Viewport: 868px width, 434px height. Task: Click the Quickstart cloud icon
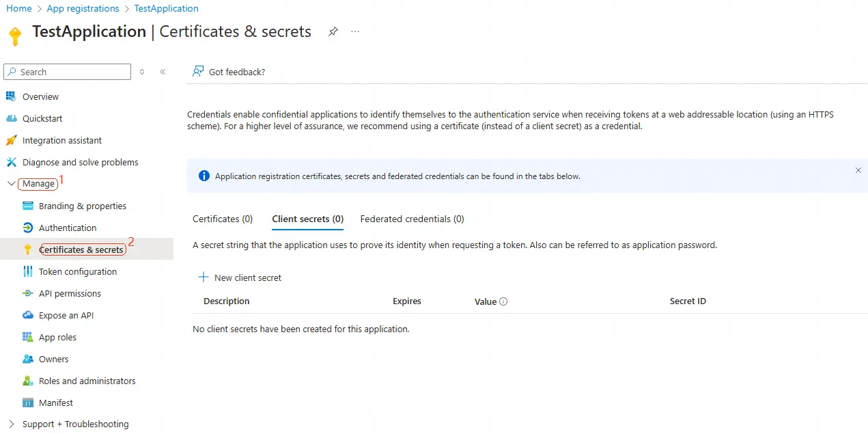click(x=11, y=118)
